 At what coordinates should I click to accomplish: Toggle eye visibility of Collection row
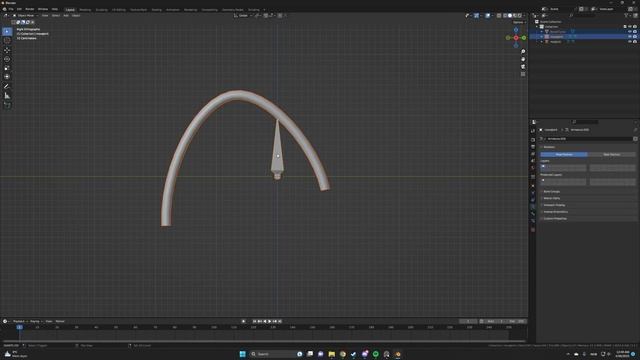(630, 27)
